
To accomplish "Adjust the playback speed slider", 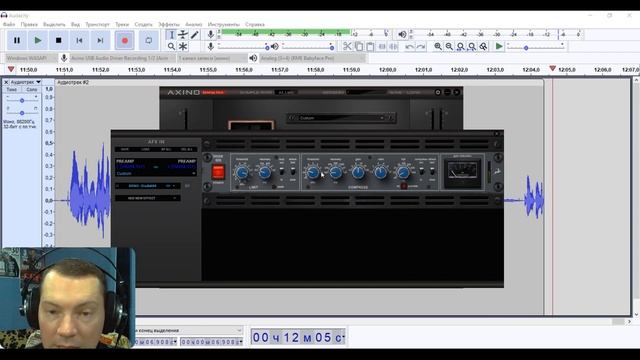I will click(x=536, y=47).
